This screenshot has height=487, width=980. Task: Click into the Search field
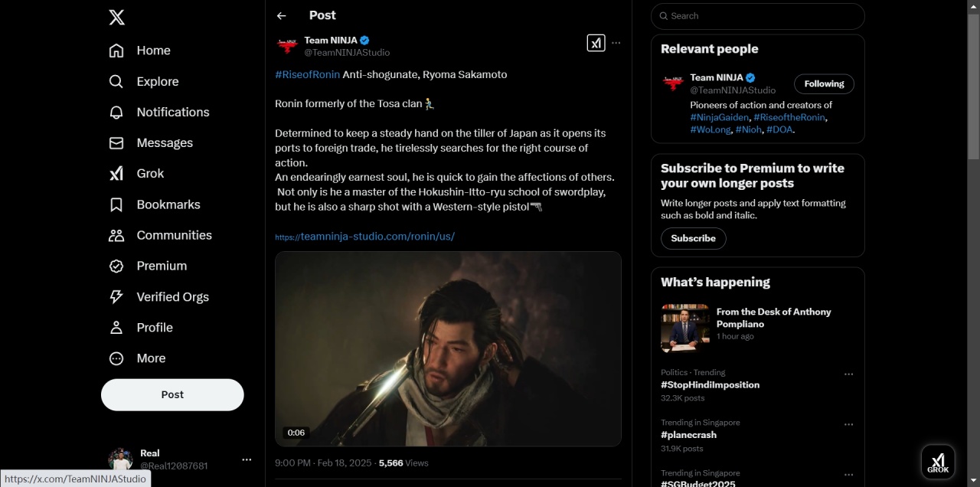tap(758, 16)
